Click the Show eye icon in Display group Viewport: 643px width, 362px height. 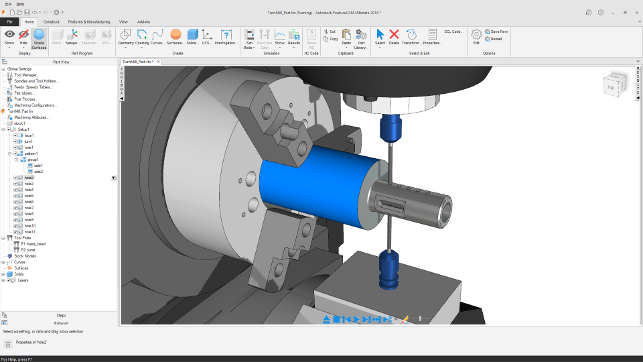pos(9,34)
